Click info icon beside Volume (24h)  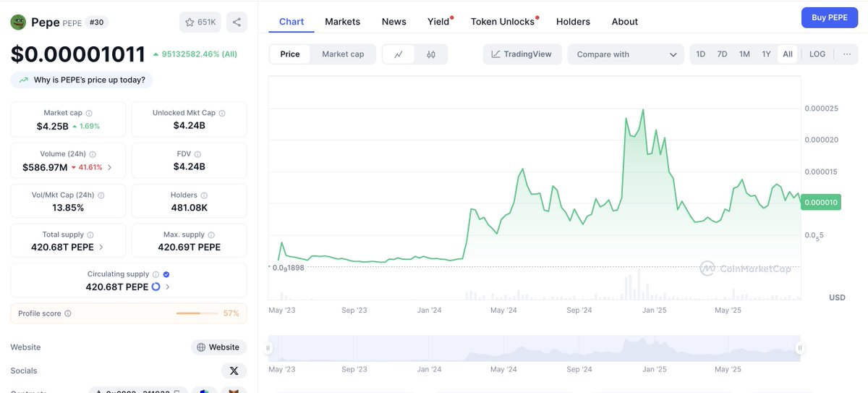[93, 154]
